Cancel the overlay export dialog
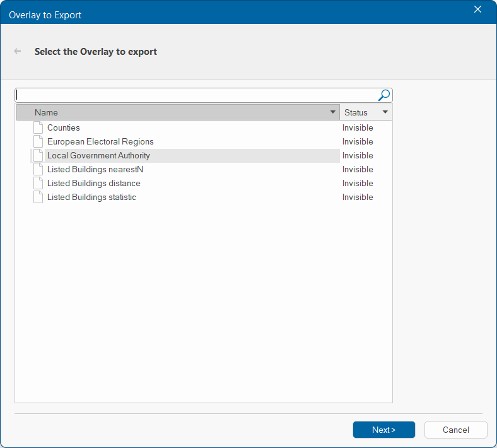The height and width of the screenshot is (448, 497). tap(455, 430)
